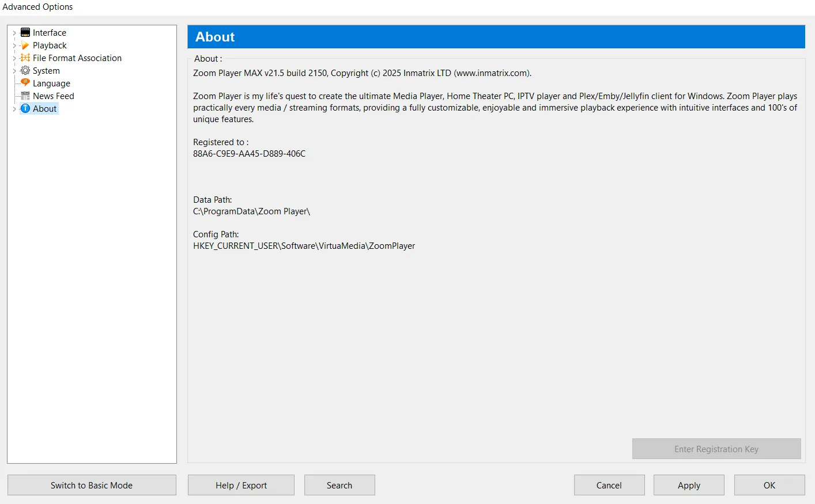Expand the Interface tree node
This screenshot has height=504, width=815.
point(14,33)
